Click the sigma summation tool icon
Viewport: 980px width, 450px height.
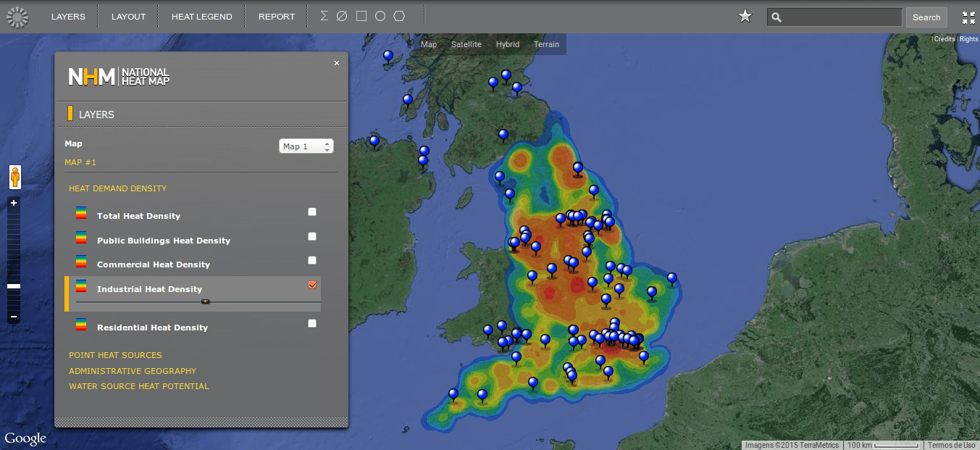click(324, 16)
